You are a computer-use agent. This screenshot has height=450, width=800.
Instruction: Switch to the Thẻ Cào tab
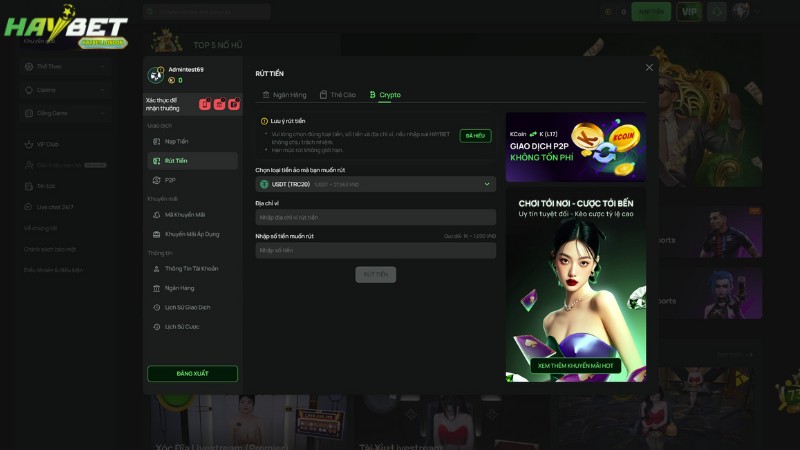pos(337,95)
